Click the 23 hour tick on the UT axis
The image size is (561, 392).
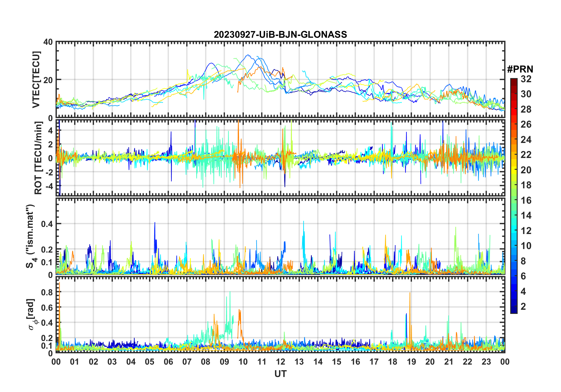486,362
